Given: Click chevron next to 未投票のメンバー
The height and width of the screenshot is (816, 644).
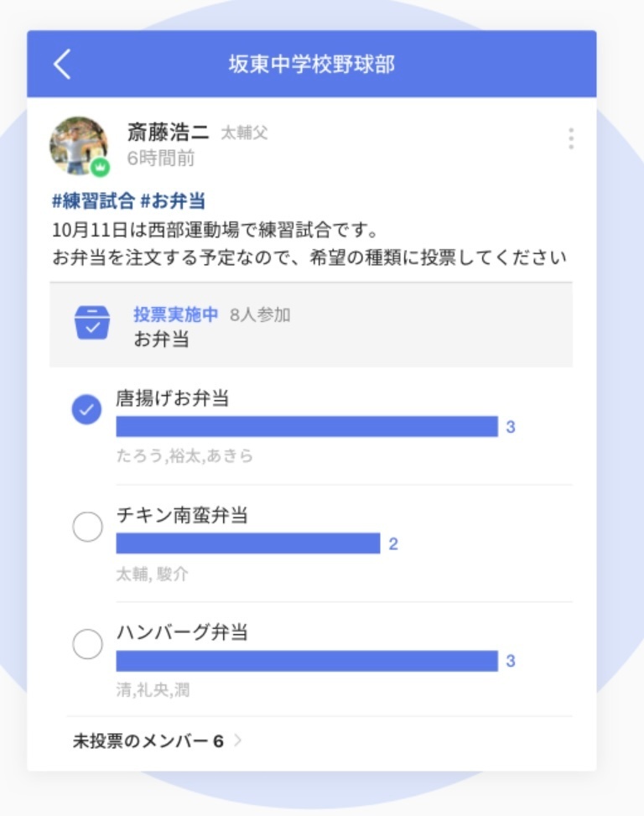Looking at the screenshot, I should coord(238,740).
